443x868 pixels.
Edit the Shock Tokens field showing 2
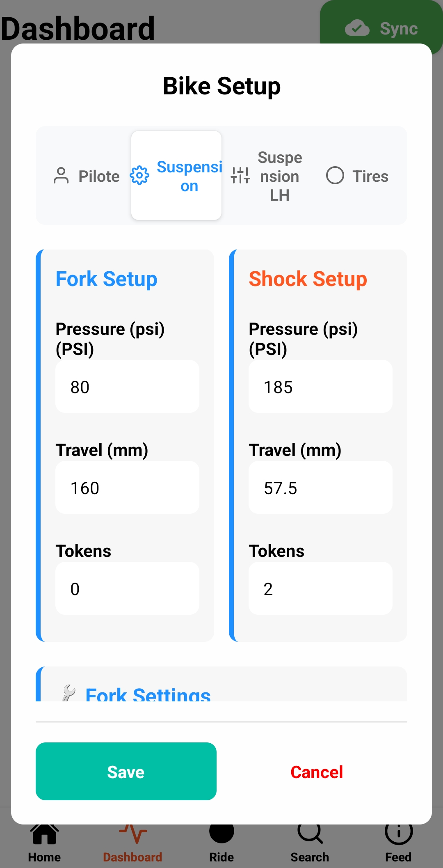pos(320,589)
